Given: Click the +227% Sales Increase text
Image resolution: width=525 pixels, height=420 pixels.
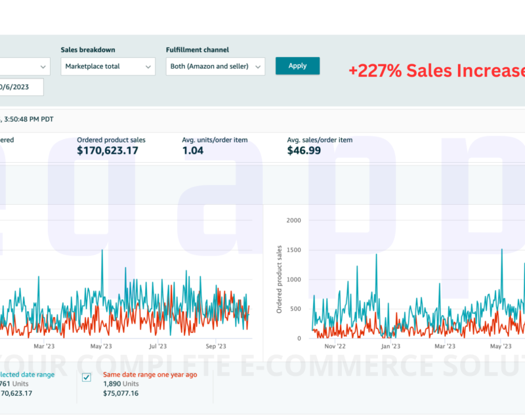Looking at the screenshot, I should (x=436, y=71).
